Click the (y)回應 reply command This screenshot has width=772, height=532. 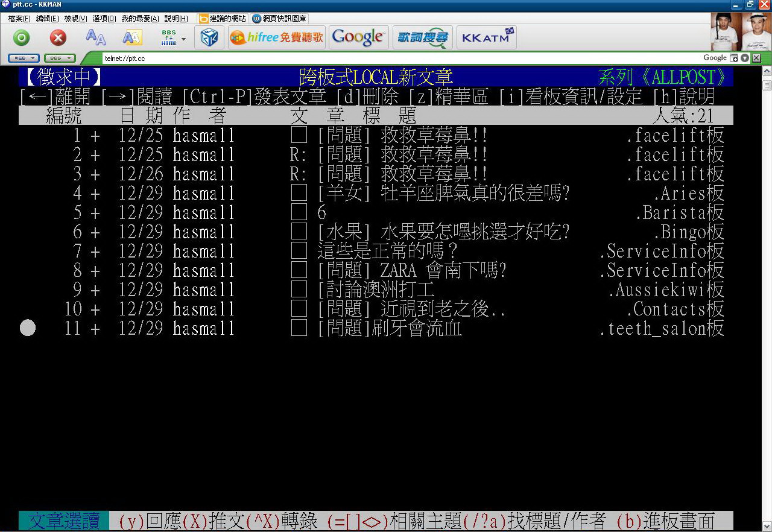(x=150, y=521)
